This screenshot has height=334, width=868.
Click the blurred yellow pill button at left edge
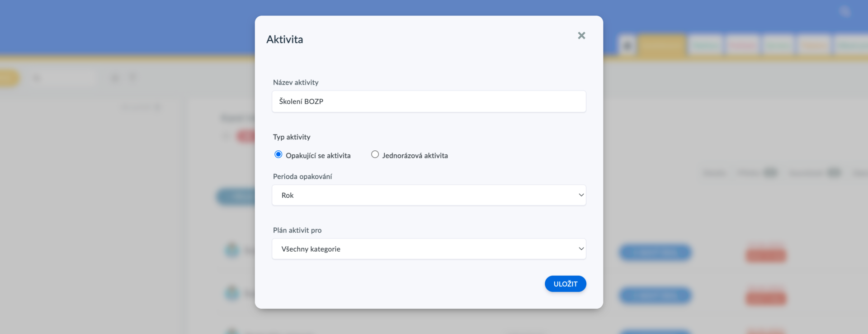(8, 78)
